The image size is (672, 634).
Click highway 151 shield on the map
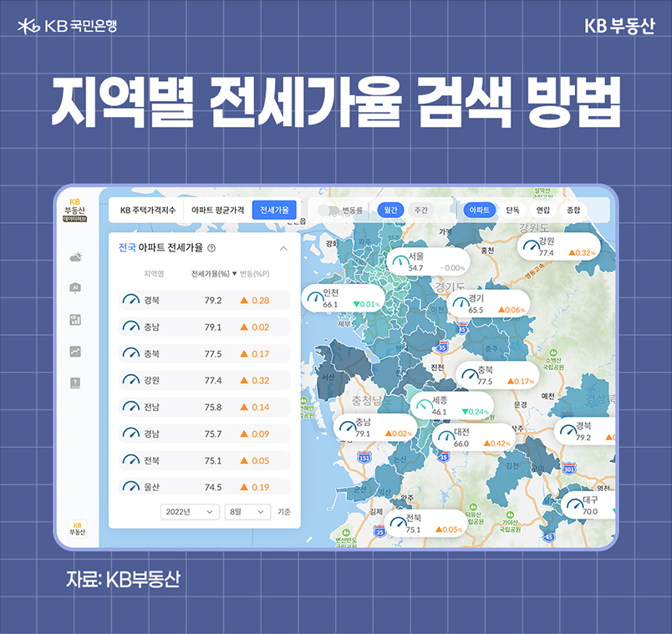click(x=364, y=457)
